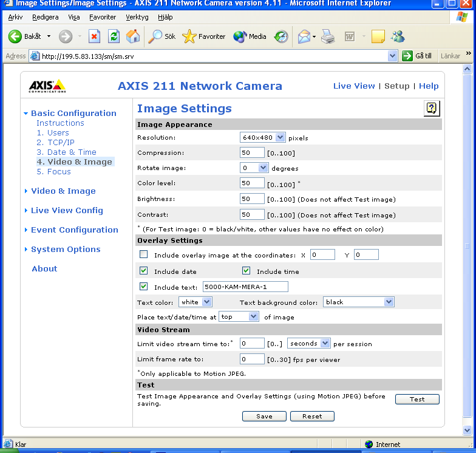Click the AXIS Communications logo
Image resolution: width=476 pixels, height=453 pixels.
click(x=47, y=86)
